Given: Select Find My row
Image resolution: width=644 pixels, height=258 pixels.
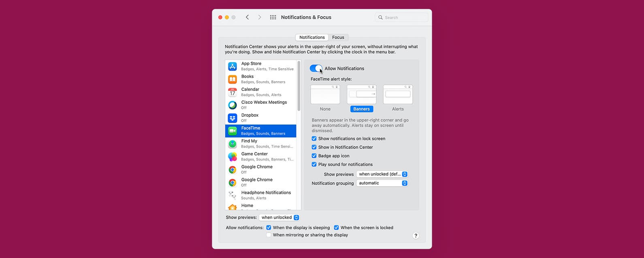Looking at the screenshot, I should [261, 144].
